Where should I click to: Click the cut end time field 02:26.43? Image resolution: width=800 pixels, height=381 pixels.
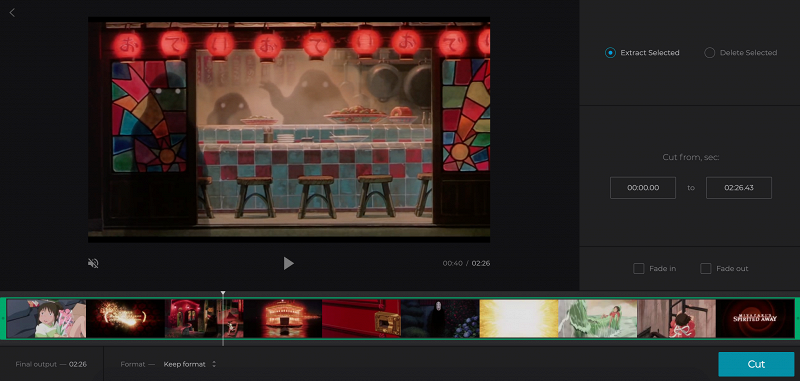tap(739, 188)
